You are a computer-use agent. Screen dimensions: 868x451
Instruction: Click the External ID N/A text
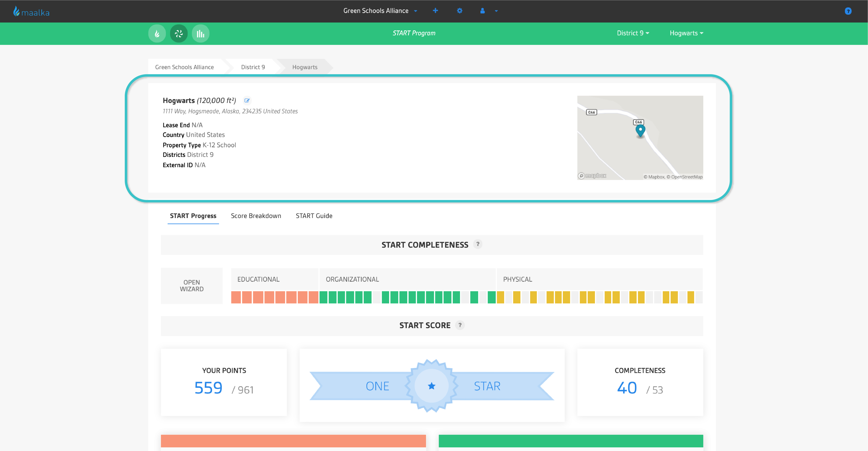184,165
